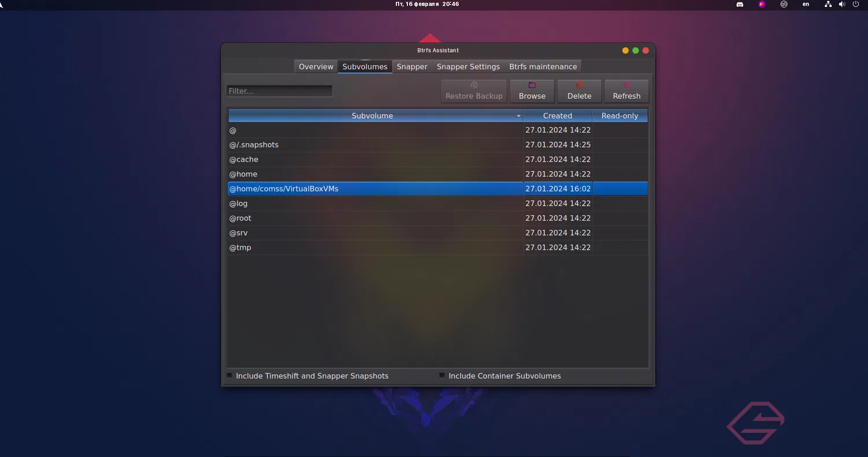Open the power menu icon

pos(856,4)
